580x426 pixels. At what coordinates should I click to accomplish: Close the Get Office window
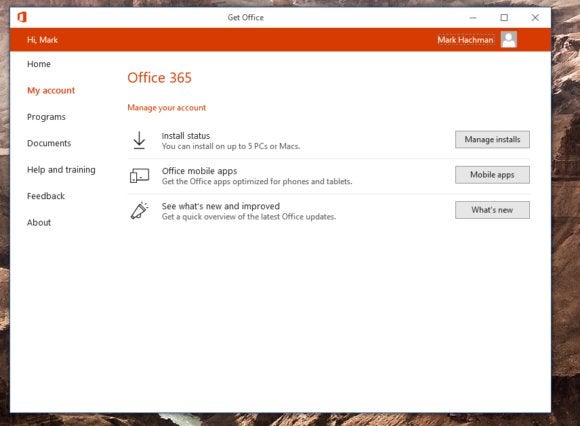[535, 17]
